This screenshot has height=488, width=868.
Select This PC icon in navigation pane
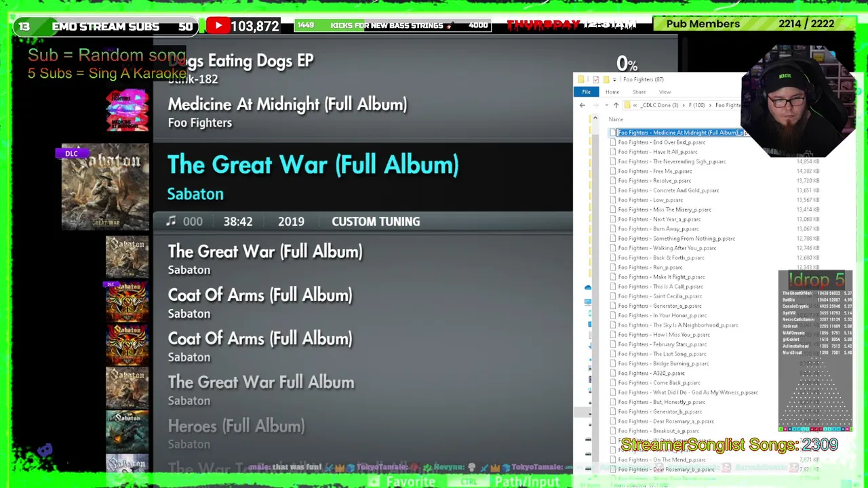click(x=588, y=301)
